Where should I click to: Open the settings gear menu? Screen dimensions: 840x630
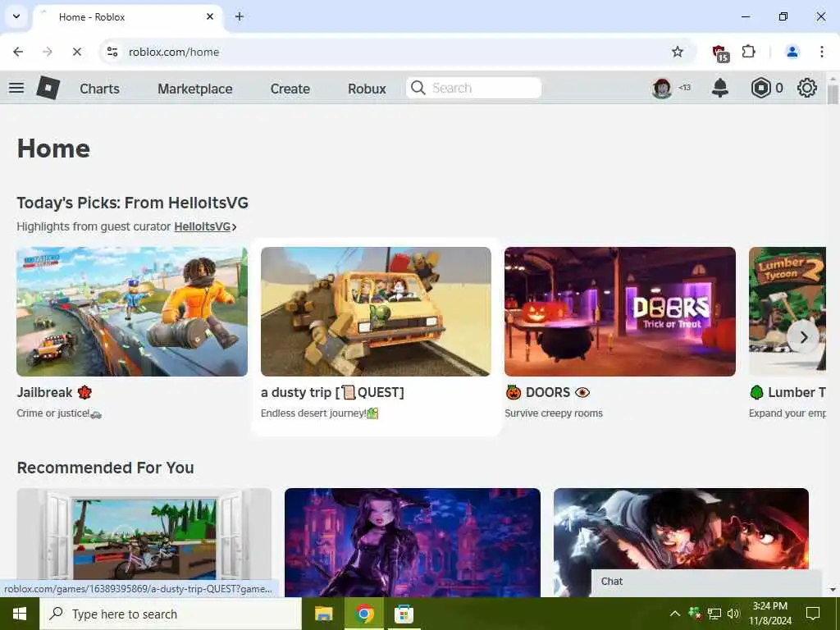point(807,88)
